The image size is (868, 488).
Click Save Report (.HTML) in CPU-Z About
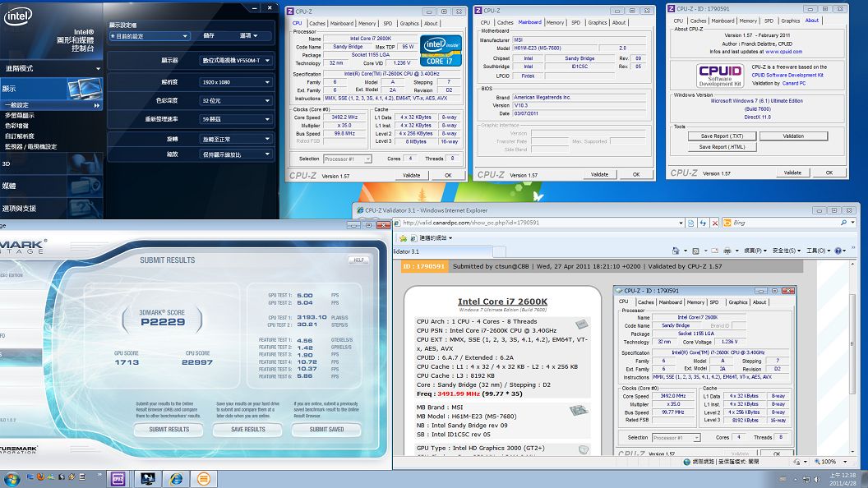click(722, 147)
